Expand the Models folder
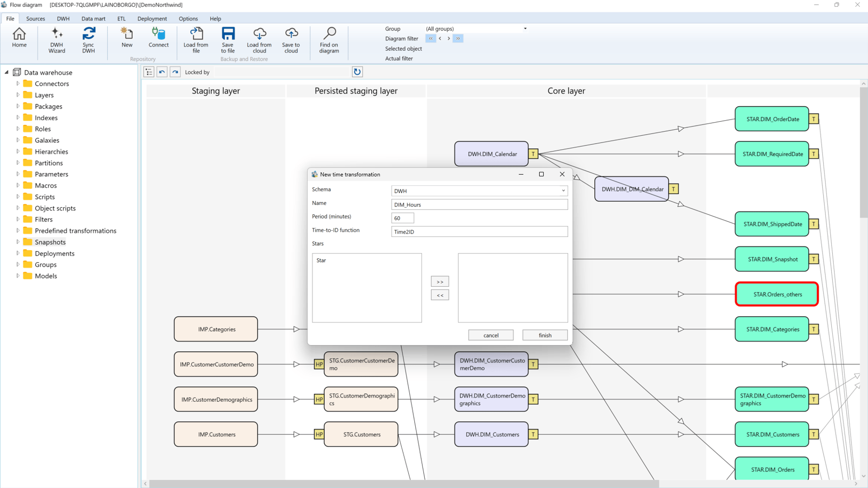 click(x=18, y=276)
